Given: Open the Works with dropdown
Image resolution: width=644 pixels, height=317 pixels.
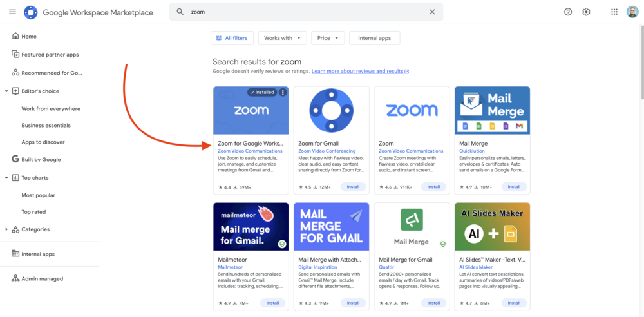Looking at the screenshot, I should (282, 38).
